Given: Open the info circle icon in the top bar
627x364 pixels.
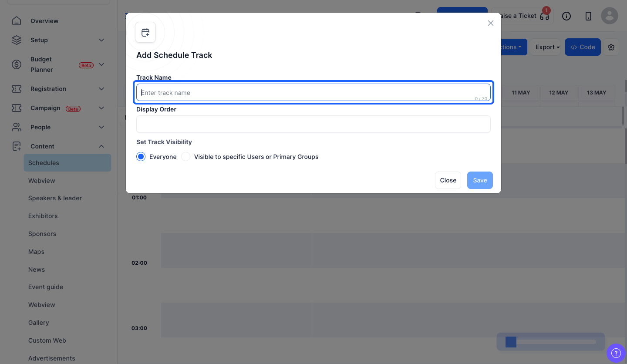Looking at the screenshot, I should [x=566, y=16].
